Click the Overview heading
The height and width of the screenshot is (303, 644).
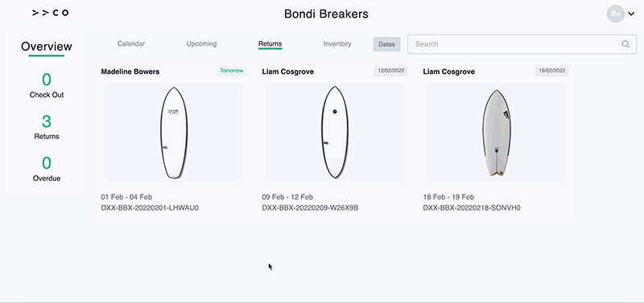47,47
